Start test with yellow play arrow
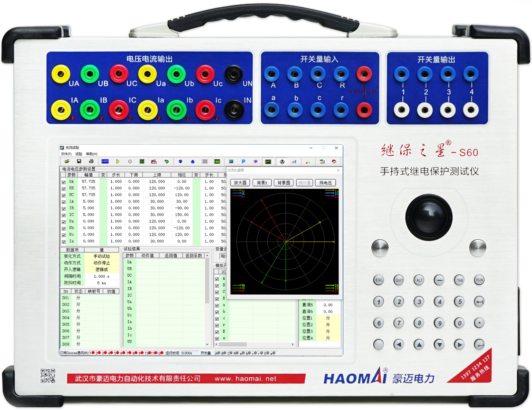 click(x=118, y=162)
